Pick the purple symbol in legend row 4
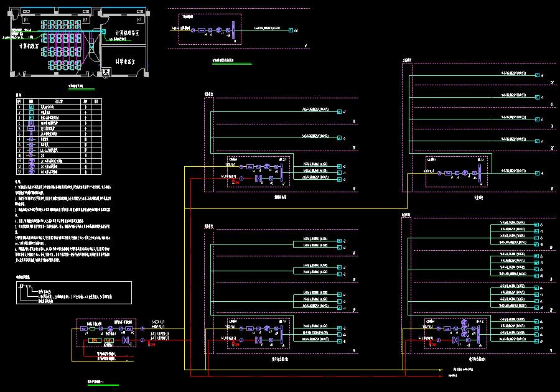The width and height of the screenshot is (560, 392). pos(31,123)
